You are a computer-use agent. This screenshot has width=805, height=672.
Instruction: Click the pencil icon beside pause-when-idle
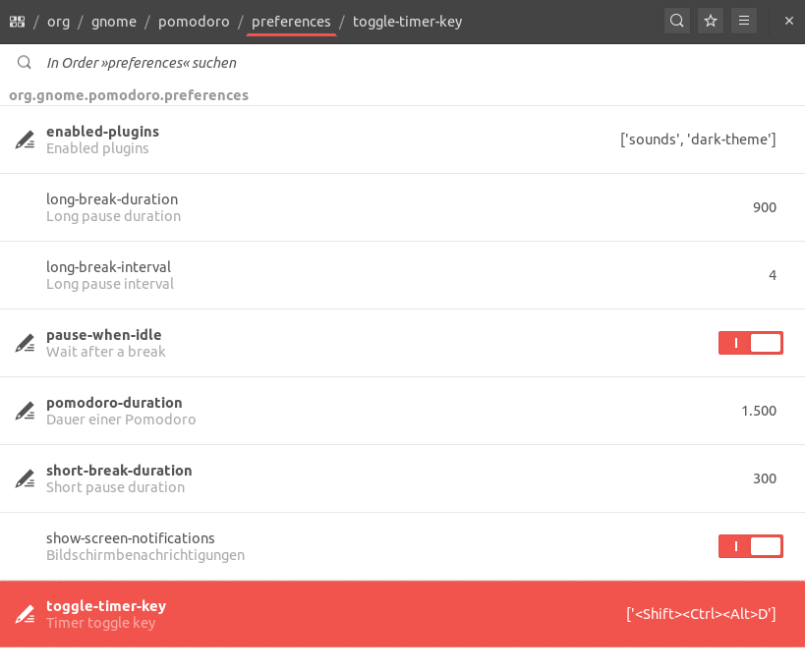point(25,343)
